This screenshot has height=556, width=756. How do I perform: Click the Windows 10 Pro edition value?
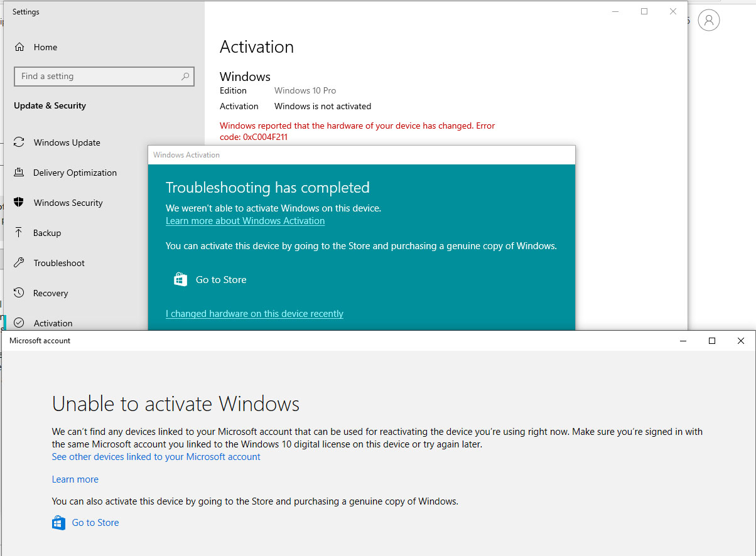click(x=305, y=90)
